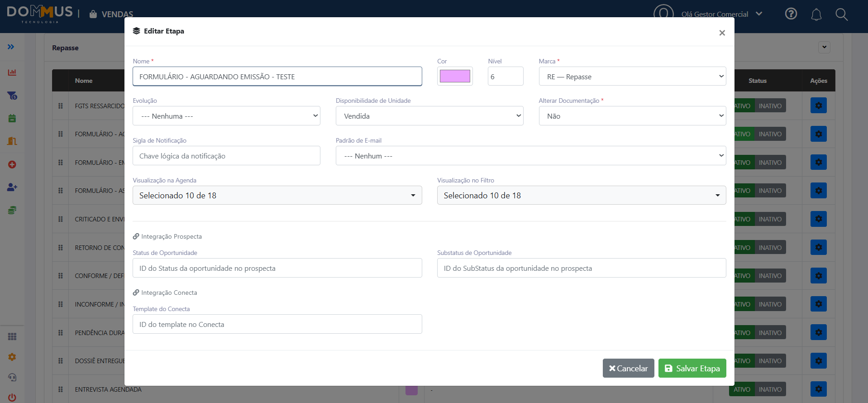The width and height of the screenshot is (868, 403).
Task: Open the help question mark icon
Action: click(x=791, y=14)
